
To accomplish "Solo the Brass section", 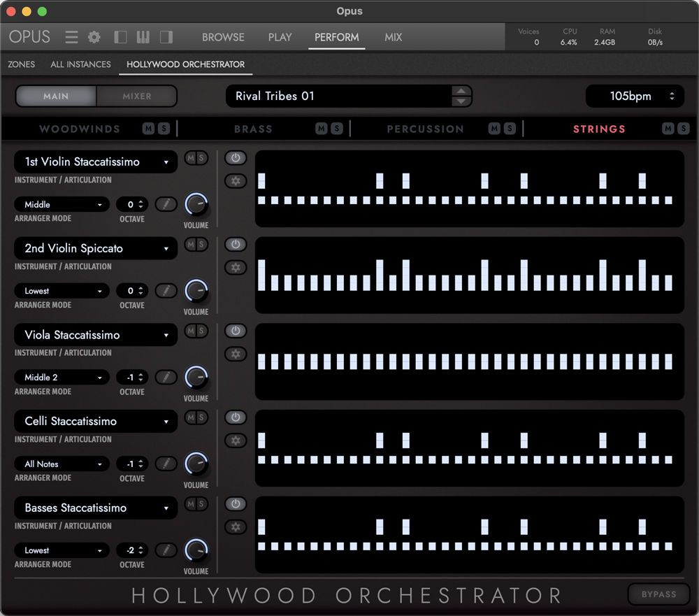I will tap(336, 129).
